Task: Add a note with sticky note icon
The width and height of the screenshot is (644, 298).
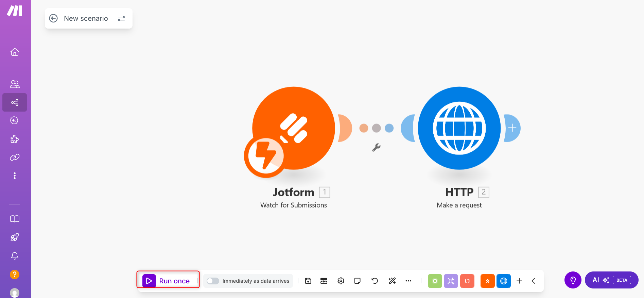Action: pos(358,281)
